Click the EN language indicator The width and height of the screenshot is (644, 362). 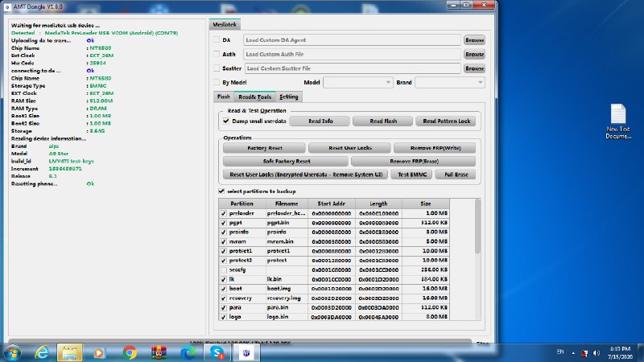click(560, 352)
